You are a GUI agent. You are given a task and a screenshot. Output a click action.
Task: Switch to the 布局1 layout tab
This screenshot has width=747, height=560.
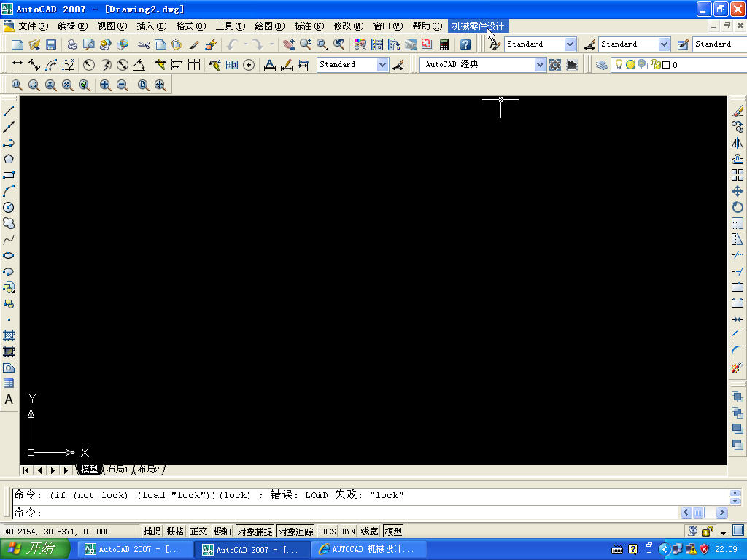pos(117,470)
